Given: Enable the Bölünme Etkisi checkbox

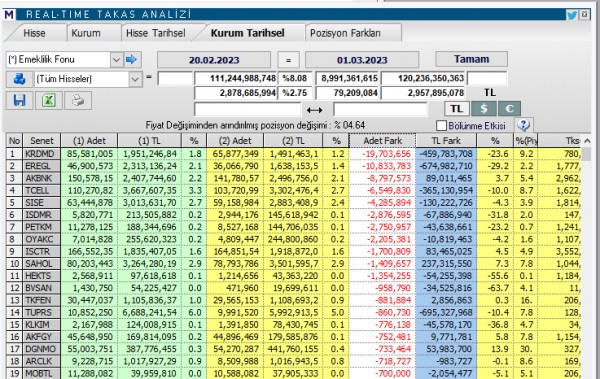Looking at the screenshot, I should 442,125.
